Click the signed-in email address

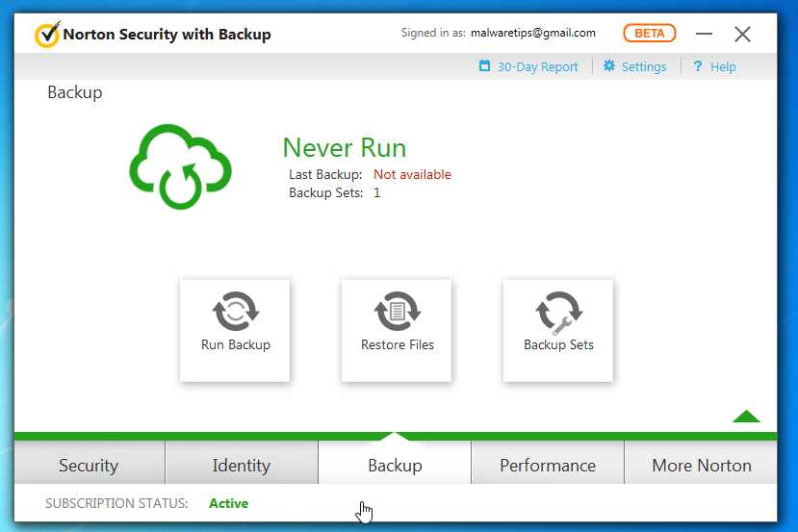point(532,33)
